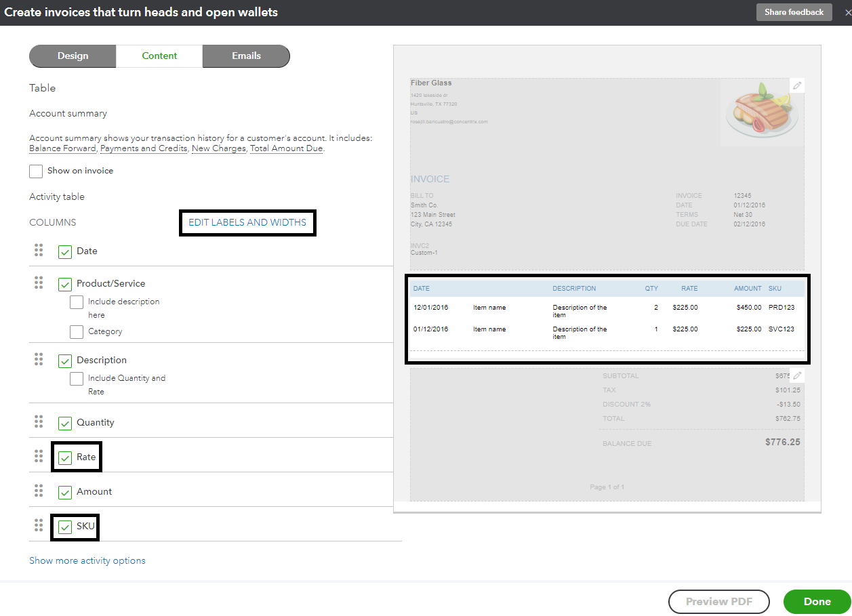The width and height of the screenshot is (852, 616).
Task: Click the Share feedback button
Action: tap(794, 12)
